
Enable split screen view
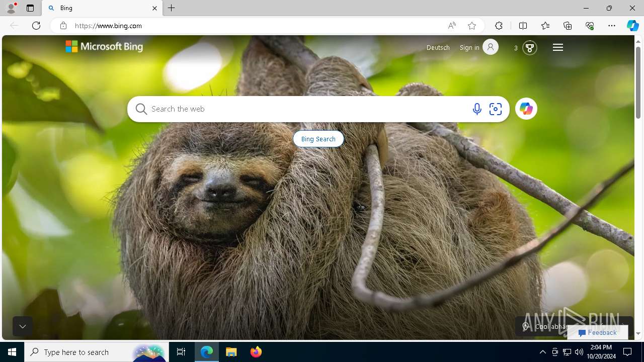(523, 26)
